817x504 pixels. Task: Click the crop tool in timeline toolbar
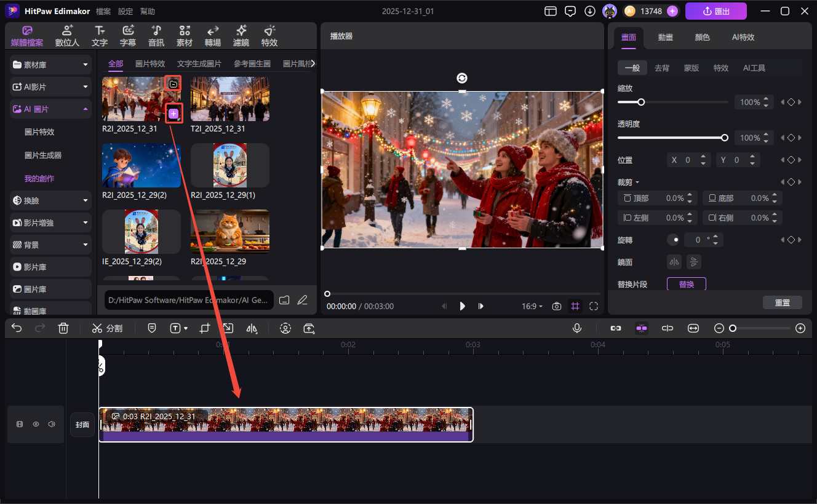[x=205, y=328]
